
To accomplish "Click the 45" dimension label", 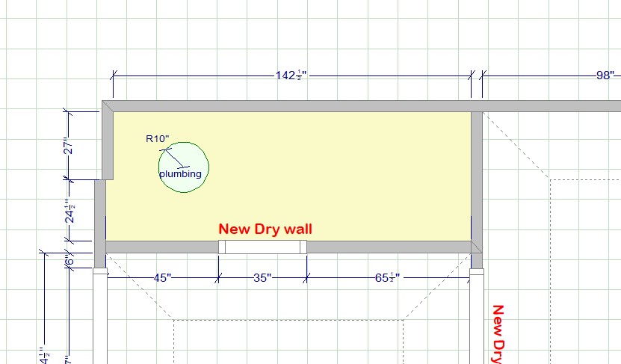I will [x=161, y=277].
